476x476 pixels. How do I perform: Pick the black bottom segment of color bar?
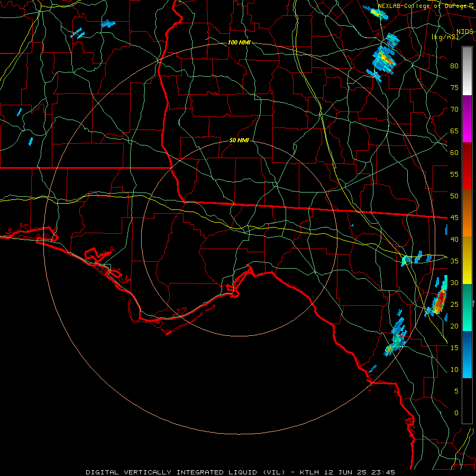(x=467, y=401)
